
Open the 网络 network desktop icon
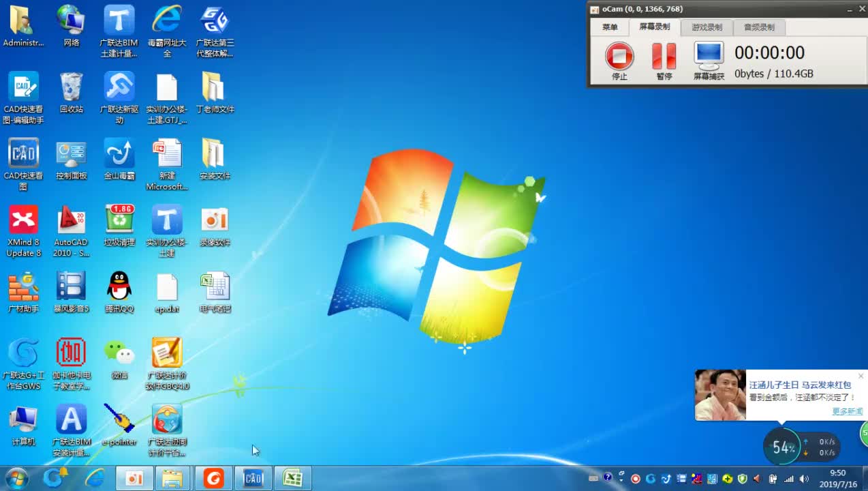pos(71,26)
